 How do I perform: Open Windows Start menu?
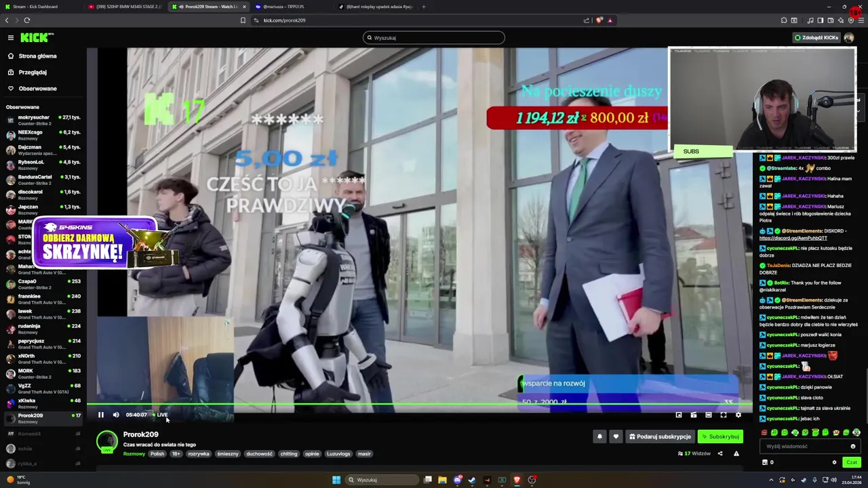tap(336, 480)
